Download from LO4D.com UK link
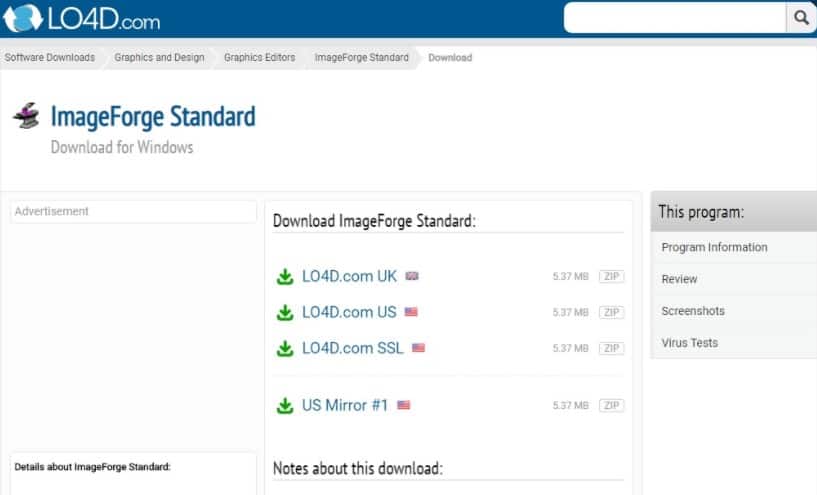The image size is (817, 495). 349,276
